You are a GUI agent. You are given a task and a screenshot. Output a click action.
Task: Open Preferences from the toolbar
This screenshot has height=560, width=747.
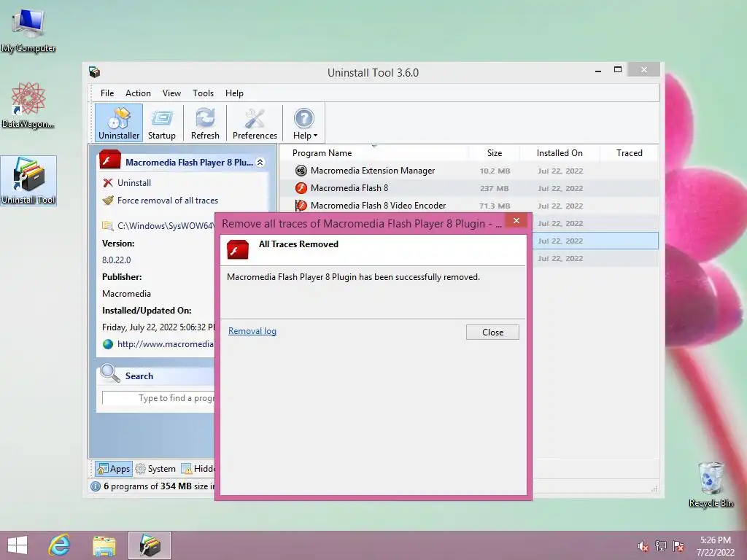pos(255,122)
